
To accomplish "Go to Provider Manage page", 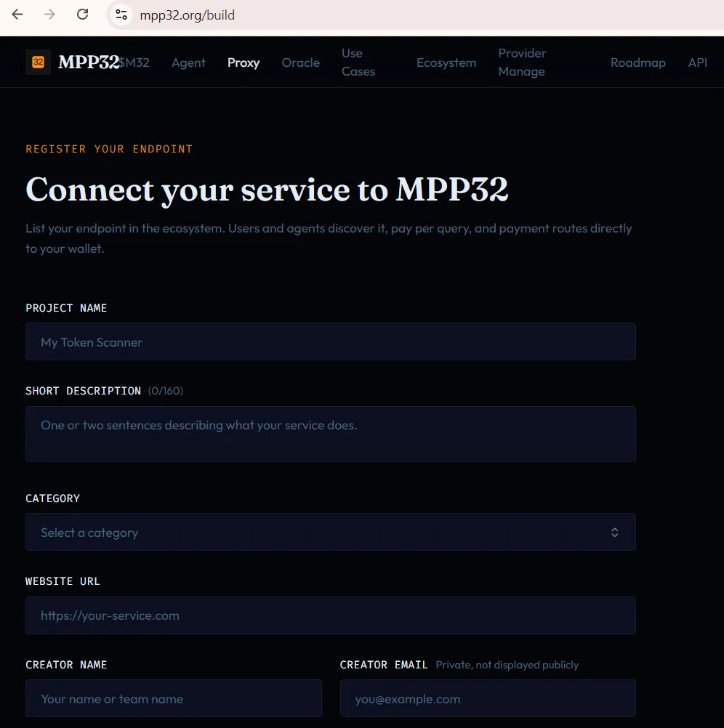I will point(522,62).
